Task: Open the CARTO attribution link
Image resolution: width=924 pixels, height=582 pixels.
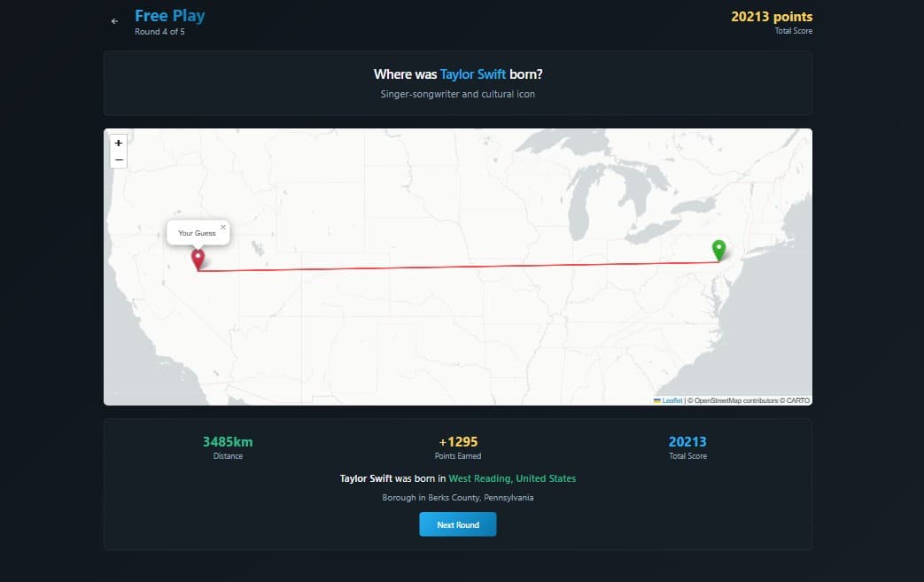Action: (x=799, y=400)
